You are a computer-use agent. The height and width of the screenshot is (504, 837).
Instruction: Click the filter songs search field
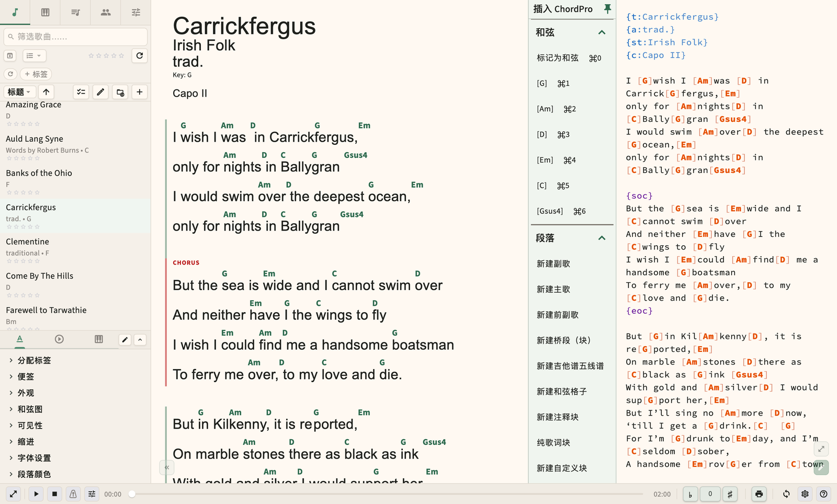tap(76, 37)
